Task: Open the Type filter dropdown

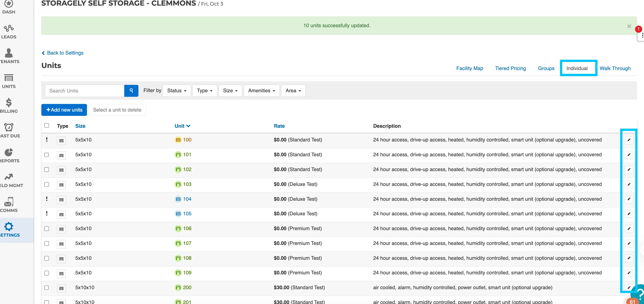Action: [204, 91]
